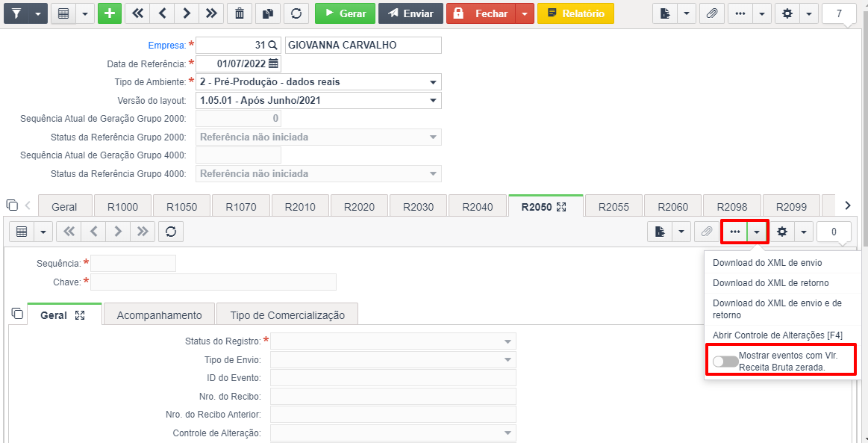Click the Enviar button
Screen dimensions: 868x443
click(x=410, y=14)
